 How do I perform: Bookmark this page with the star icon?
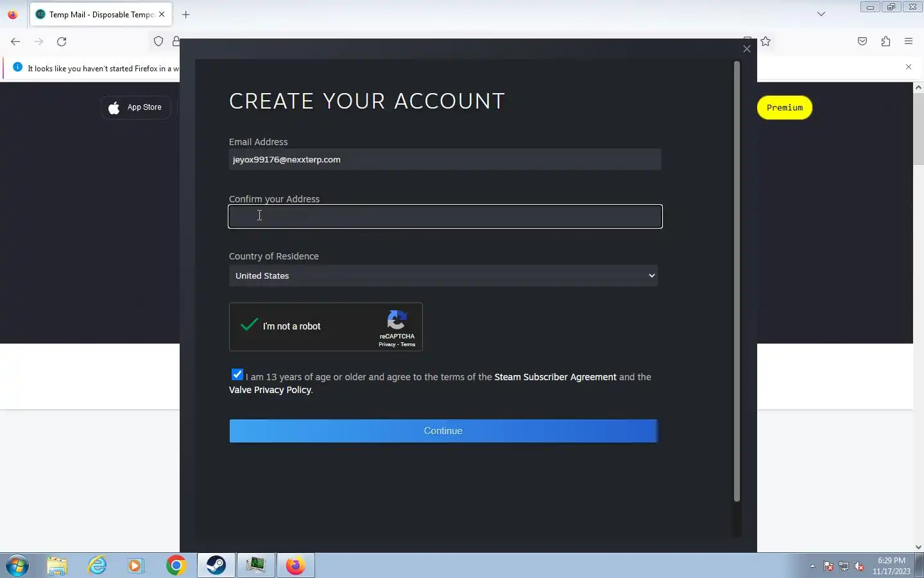(766, 42)
